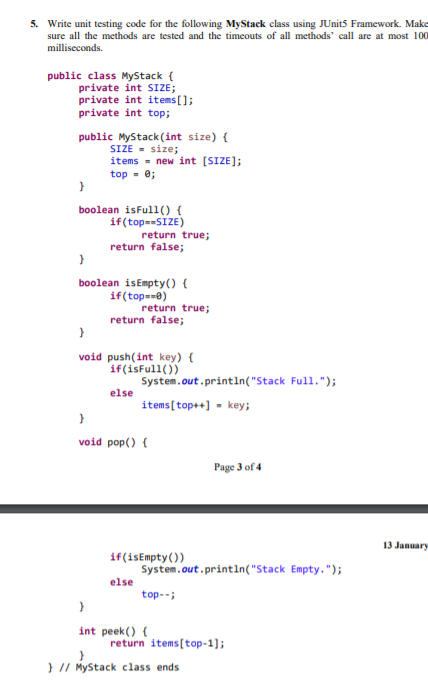Click the line "boolean isFull() {"

(130, 210)
